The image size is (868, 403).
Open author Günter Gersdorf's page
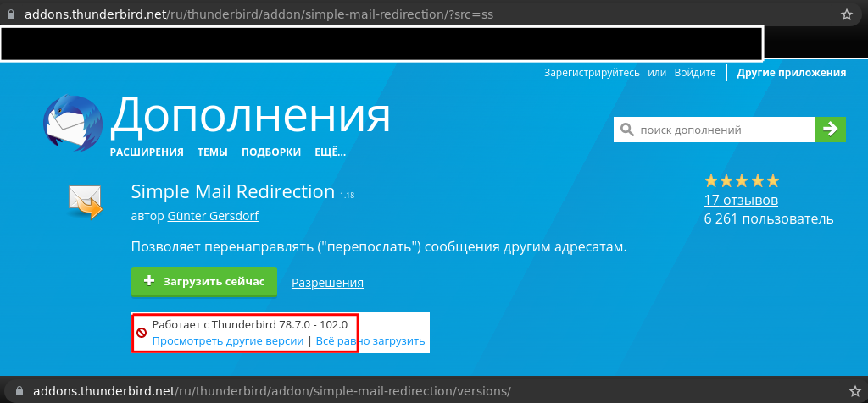tap(213, 216)
